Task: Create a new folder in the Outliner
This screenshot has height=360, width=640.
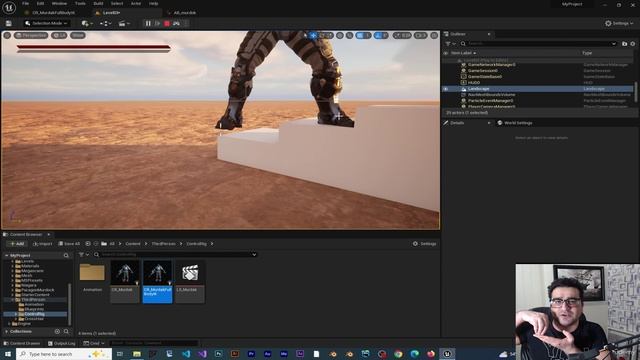Action: (624, 43)
